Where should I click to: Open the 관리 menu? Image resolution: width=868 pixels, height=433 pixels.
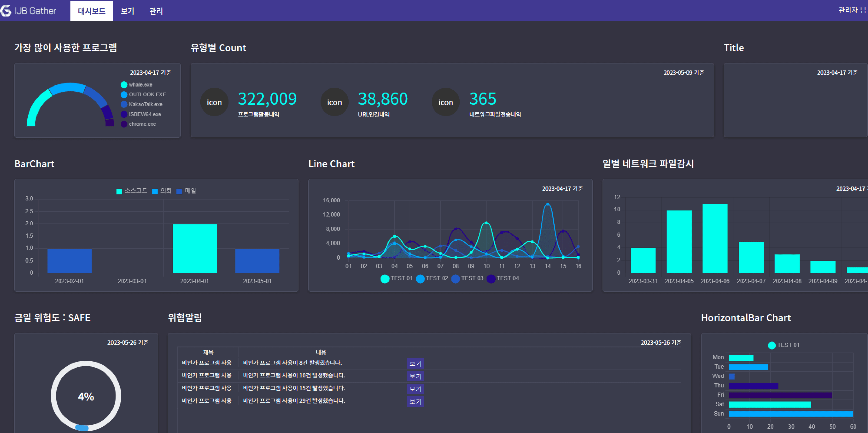156,11
